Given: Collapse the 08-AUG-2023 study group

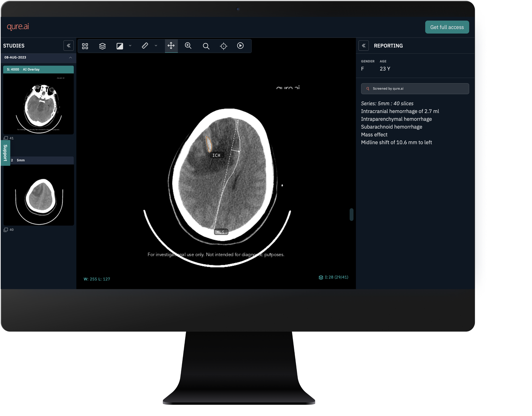Looking at the screenshot, I should (70, 57).
